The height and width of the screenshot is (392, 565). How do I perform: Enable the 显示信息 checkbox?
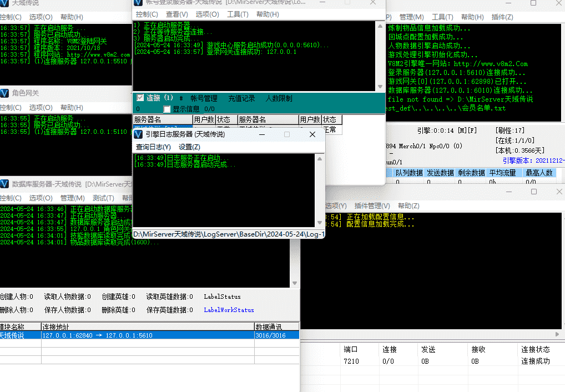point(167,109)
